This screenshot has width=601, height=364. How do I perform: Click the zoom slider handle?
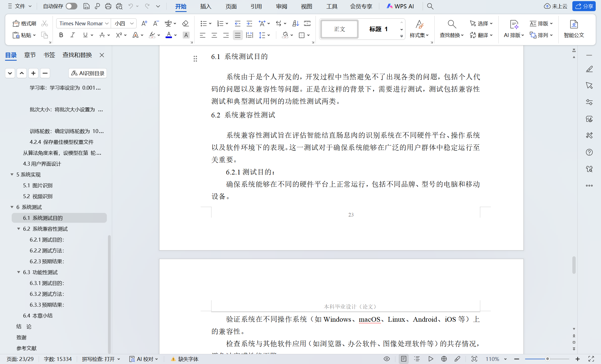tap(547, 359)
